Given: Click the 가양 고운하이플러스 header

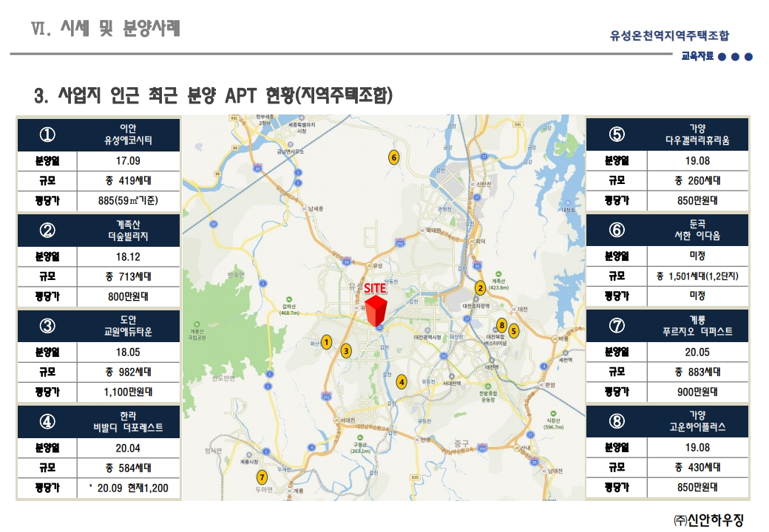Looking at the screenshot, I should (x=697, y=421).
